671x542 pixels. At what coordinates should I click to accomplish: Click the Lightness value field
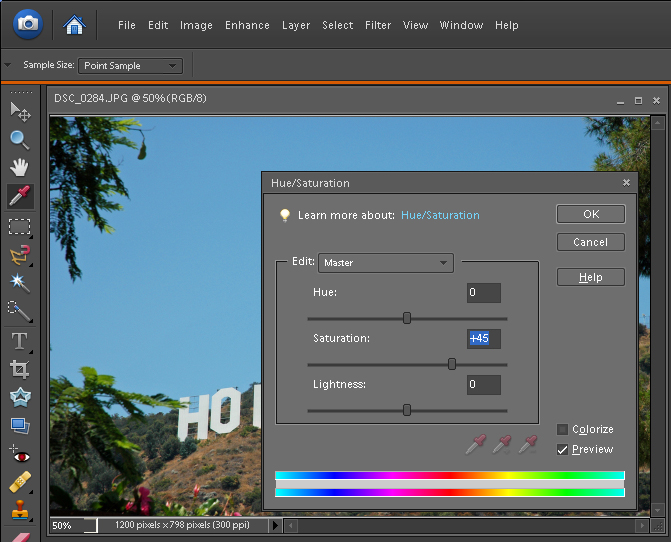pos(484,385)
